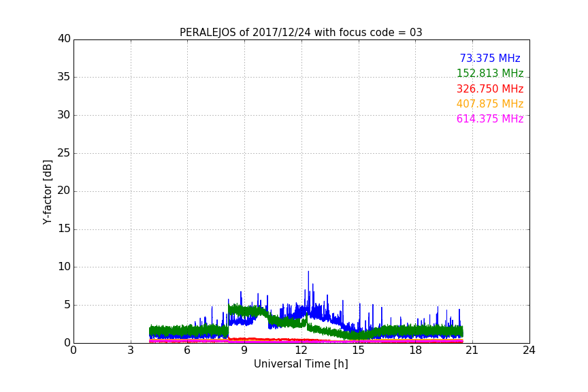The height and width of the screenshot is (392, 588).
Task: Click the x-axis tick label '21'
Action: (472, 350)
